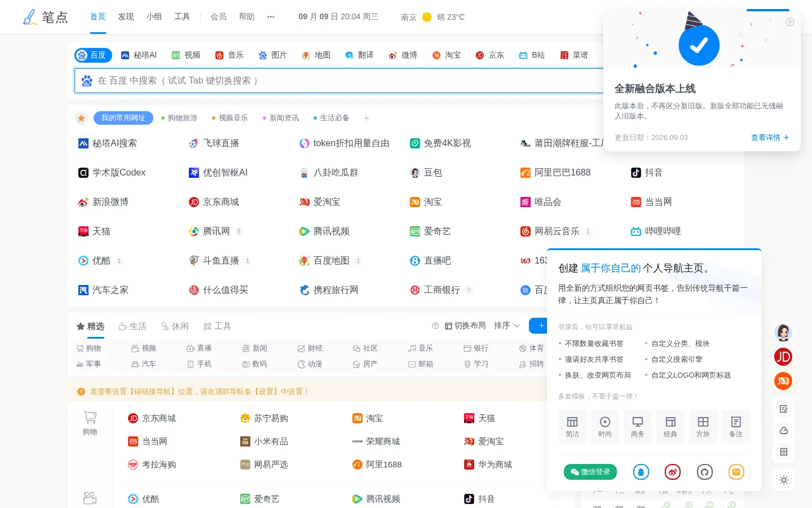Select the 方块 template
Image resolution: width=812 pixels, height=508 pixels.
[x=703, y=427]
